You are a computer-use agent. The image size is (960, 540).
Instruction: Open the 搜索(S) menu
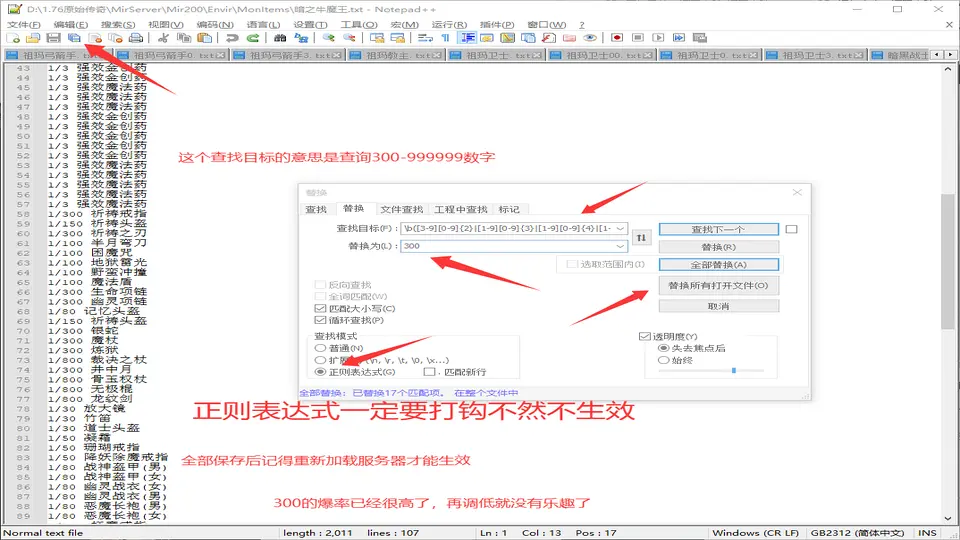click(x=118, y=24)
